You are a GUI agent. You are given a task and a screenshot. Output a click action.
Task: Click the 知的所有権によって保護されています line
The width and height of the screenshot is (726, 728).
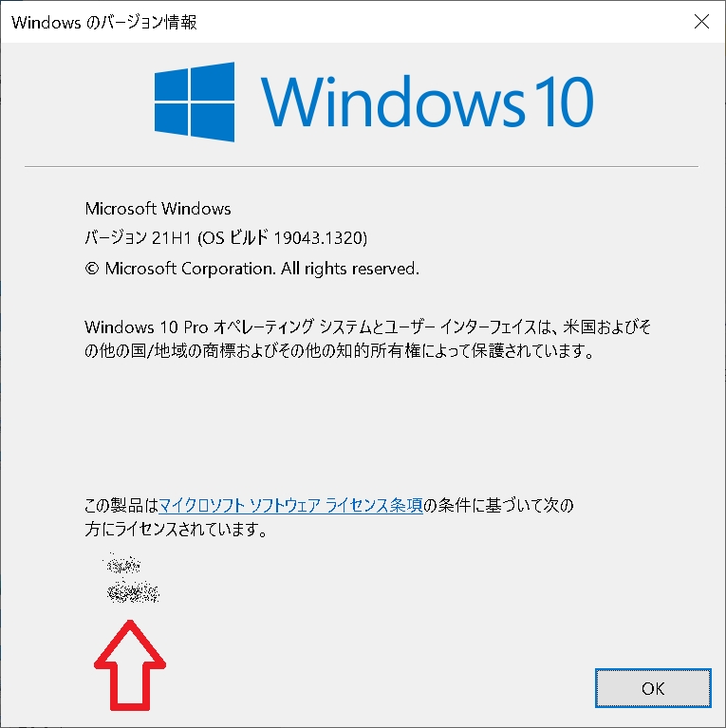coord(465,351)
